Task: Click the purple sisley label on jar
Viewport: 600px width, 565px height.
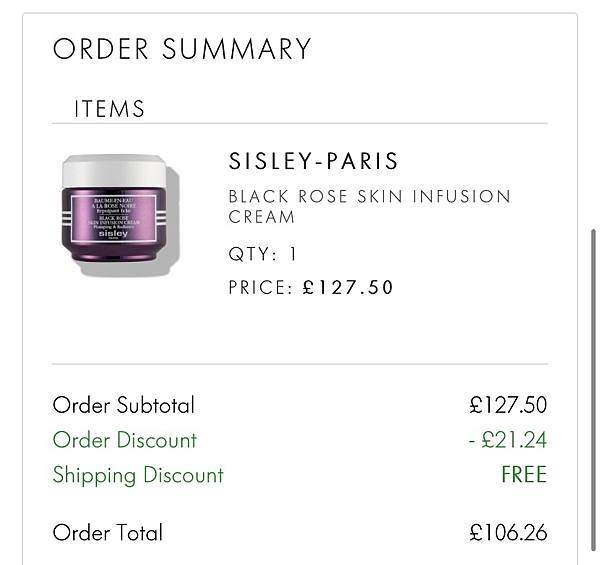Action: point(114,218)
